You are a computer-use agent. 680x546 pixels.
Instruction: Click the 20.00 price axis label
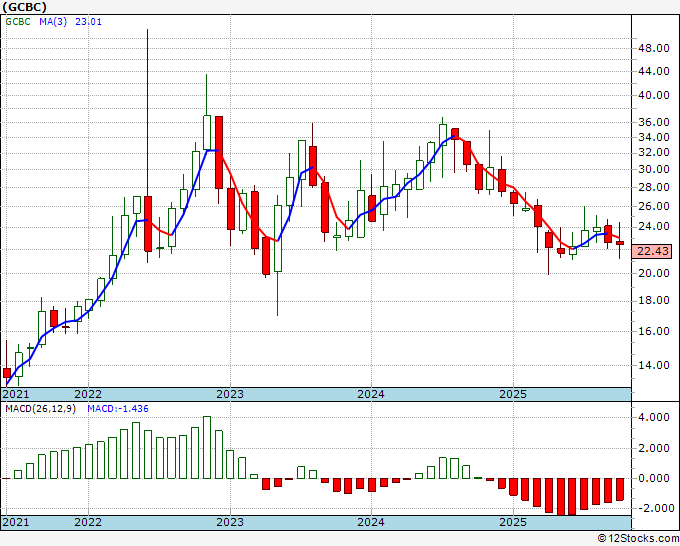click(x=654, y=274)
